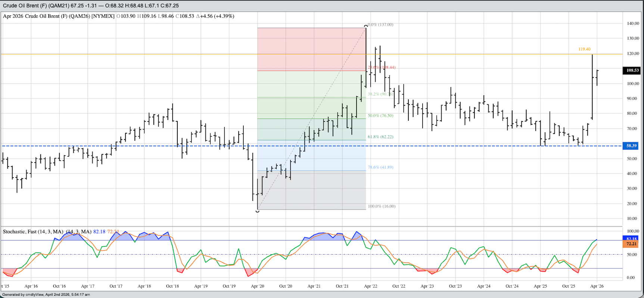The image size is (644, 298).
Task: Click the Fibonacci bottom anchor handle near 100.0%
Action: (257, 211)
